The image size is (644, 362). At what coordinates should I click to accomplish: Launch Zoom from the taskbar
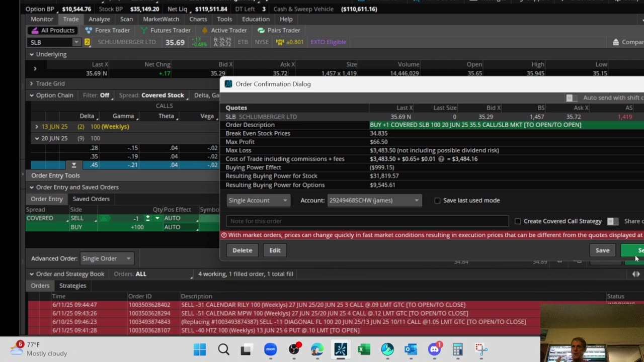(270, 349)
